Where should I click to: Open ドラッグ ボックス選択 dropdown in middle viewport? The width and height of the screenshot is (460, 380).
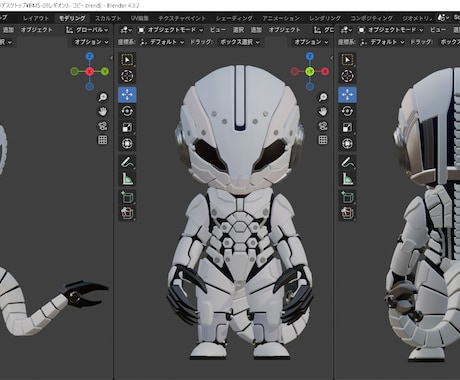pos(240,42)
